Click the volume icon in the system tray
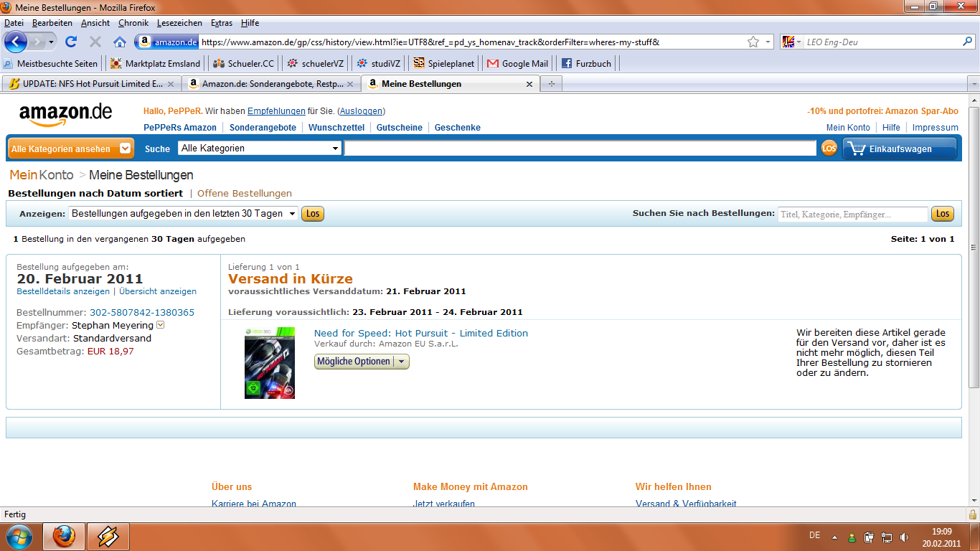Screen dimensions: 980x551 (x=905, y=536)
